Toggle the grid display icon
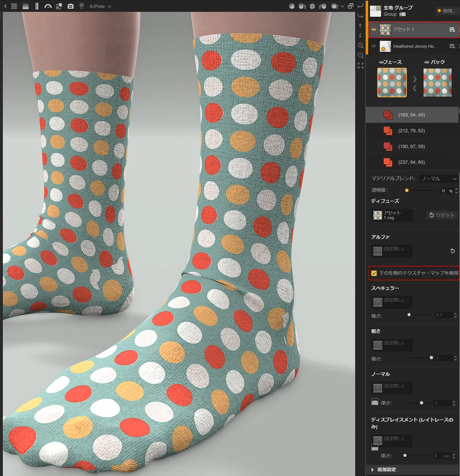 (14, 6)
